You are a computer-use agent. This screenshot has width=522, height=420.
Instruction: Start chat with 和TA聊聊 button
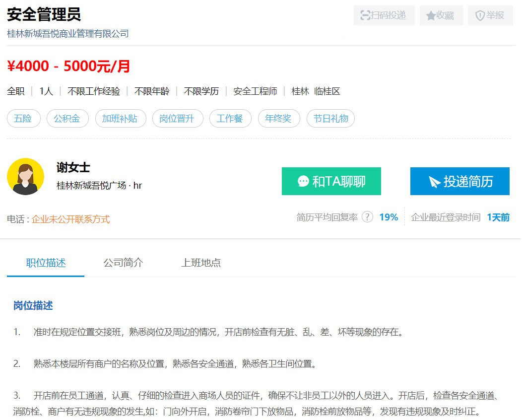point(331,181)
